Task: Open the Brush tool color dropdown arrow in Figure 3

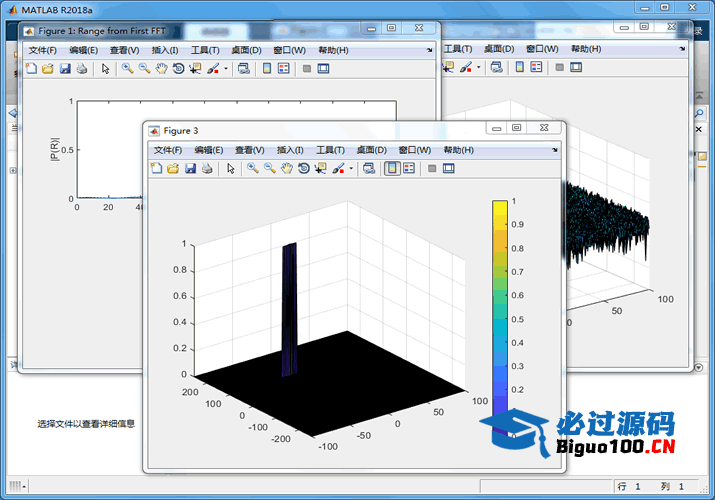Action: tap(351, 169)
